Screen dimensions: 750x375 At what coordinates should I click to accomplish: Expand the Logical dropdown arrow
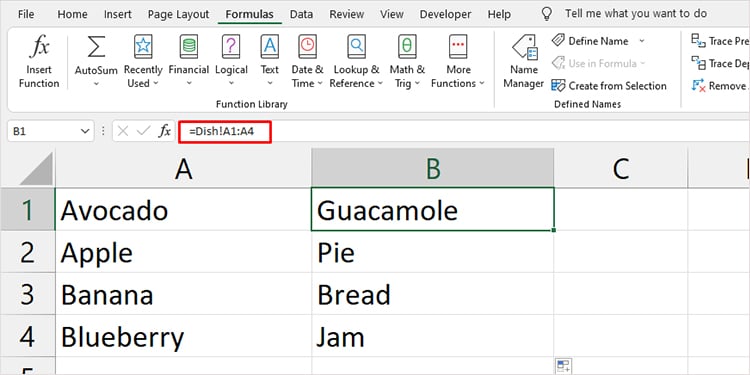click(231, 83)
